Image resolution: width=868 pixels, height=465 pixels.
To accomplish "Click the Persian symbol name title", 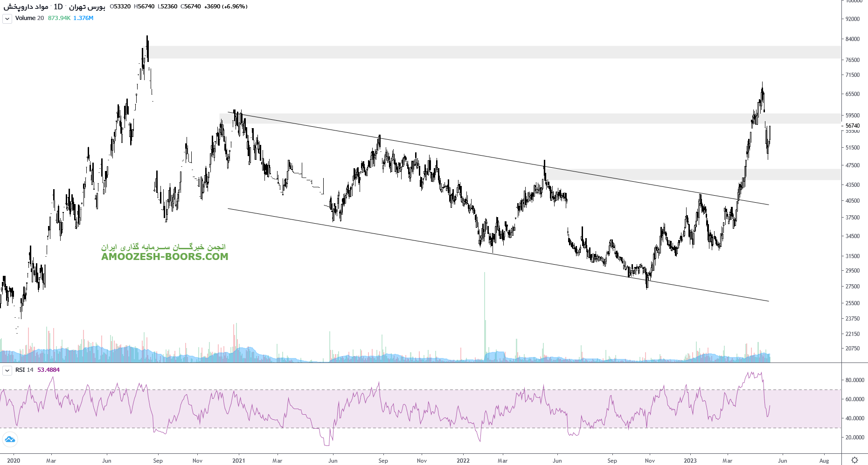I will 26,7.
